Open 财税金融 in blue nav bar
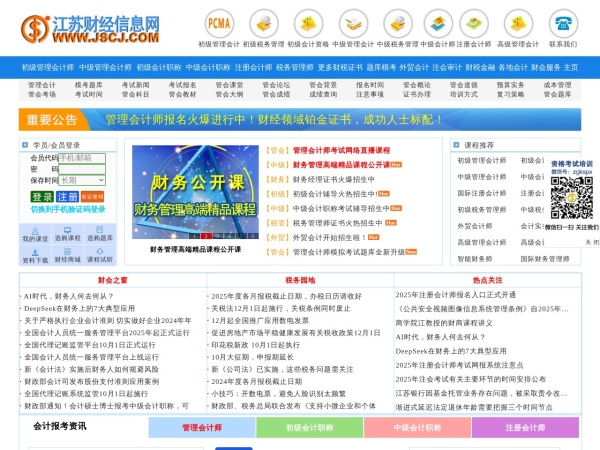Image resolution: width=600 pixels, height=450 pixels. pos(480,67)
